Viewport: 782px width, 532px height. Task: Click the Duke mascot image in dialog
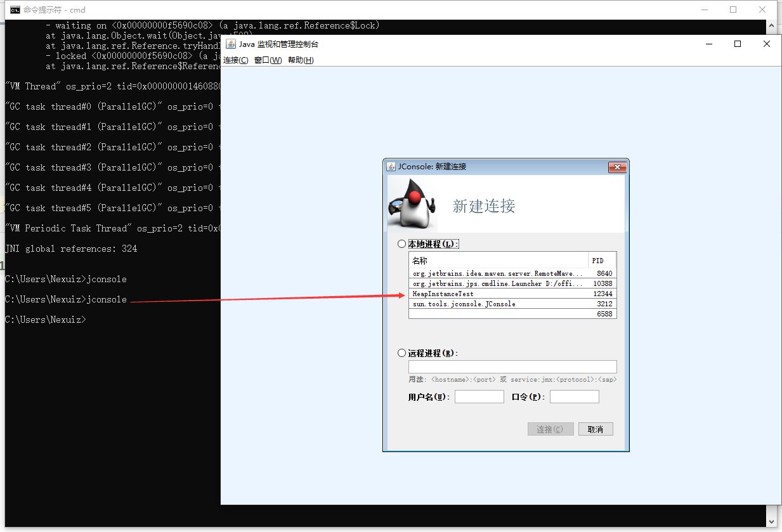tap(412, 204)
